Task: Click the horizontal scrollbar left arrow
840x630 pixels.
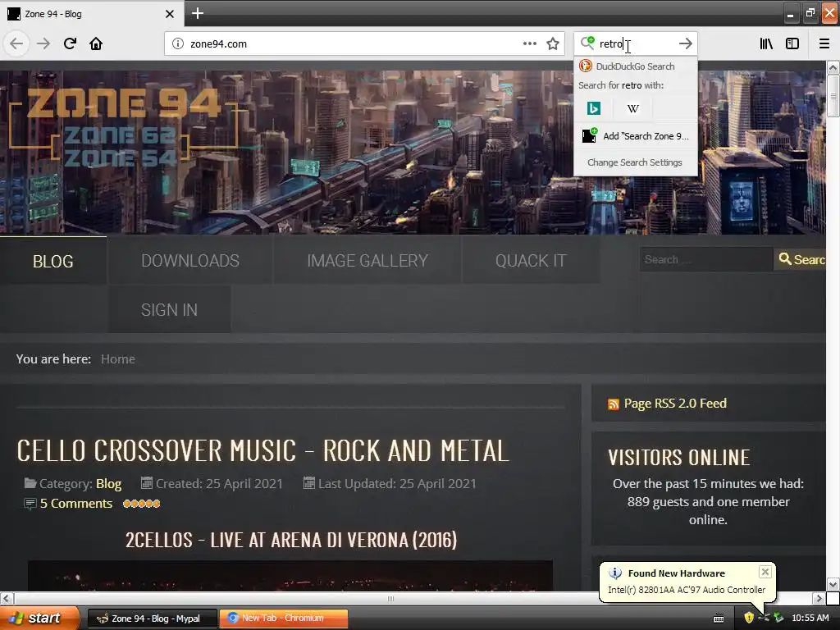Action: coord(7,598)
